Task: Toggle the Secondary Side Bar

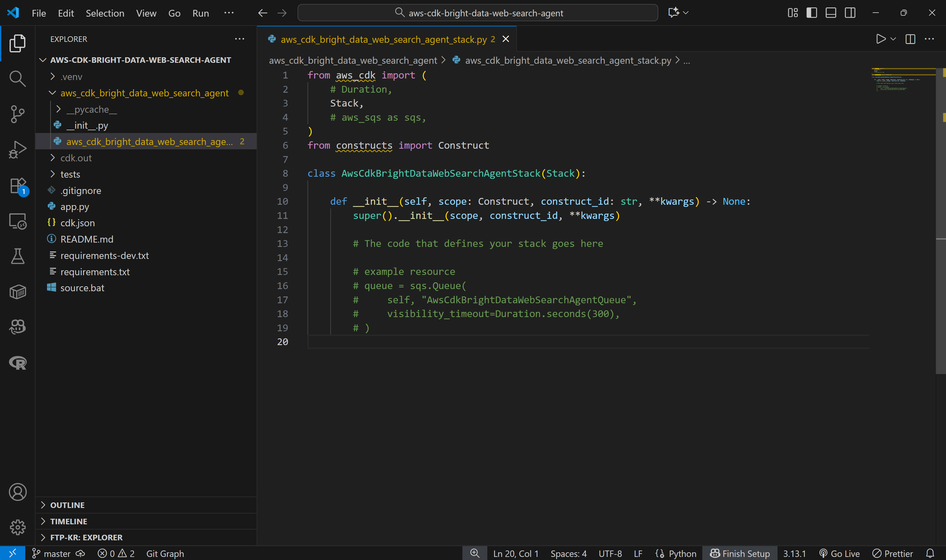Action: point(850,12)
